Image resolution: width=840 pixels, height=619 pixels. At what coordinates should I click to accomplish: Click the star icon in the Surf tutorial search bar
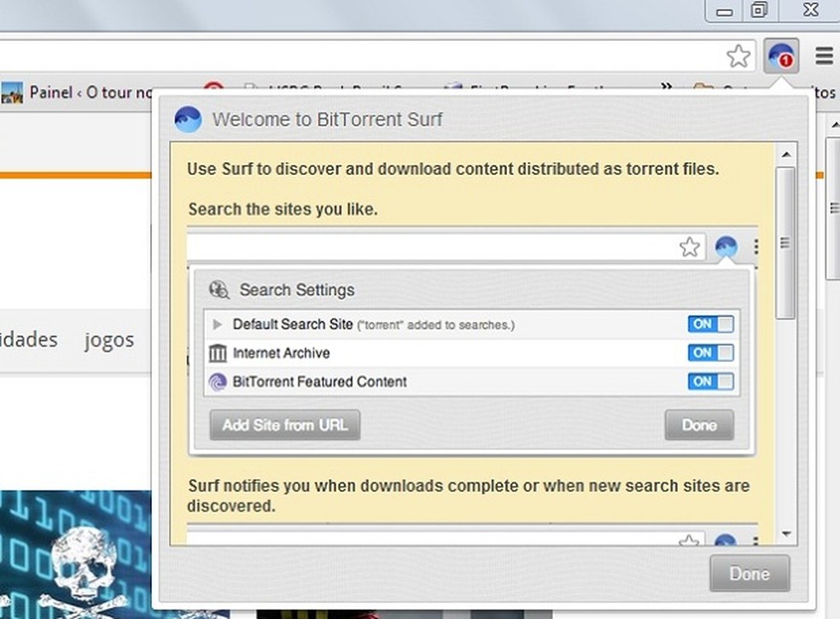690,247
